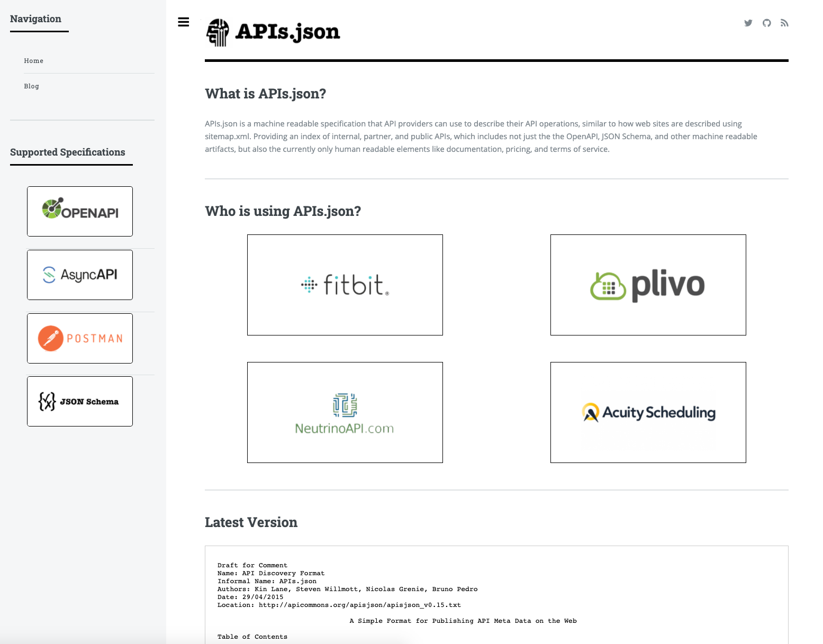Open the Postman specification logo
Screen dimensions: 823x644
[x=80, y=338]
